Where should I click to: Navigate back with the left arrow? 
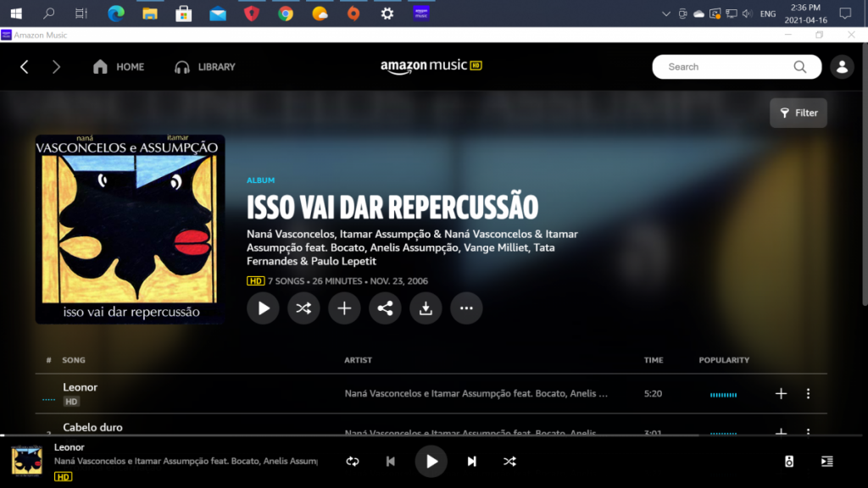pos(25,67)
